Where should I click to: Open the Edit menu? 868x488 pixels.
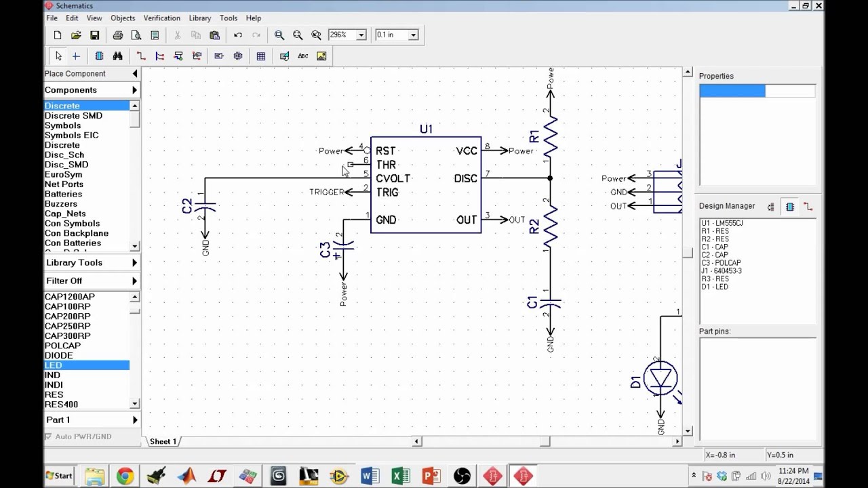point(72,18)
